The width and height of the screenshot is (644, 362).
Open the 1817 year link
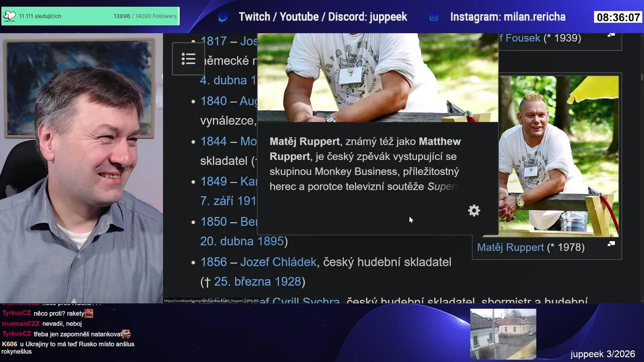coord(213,41)
